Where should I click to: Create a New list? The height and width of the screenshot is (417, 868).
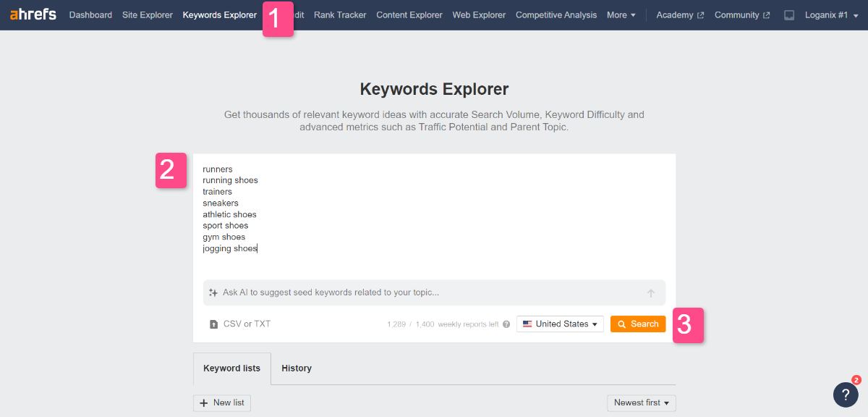click(222, 403)
